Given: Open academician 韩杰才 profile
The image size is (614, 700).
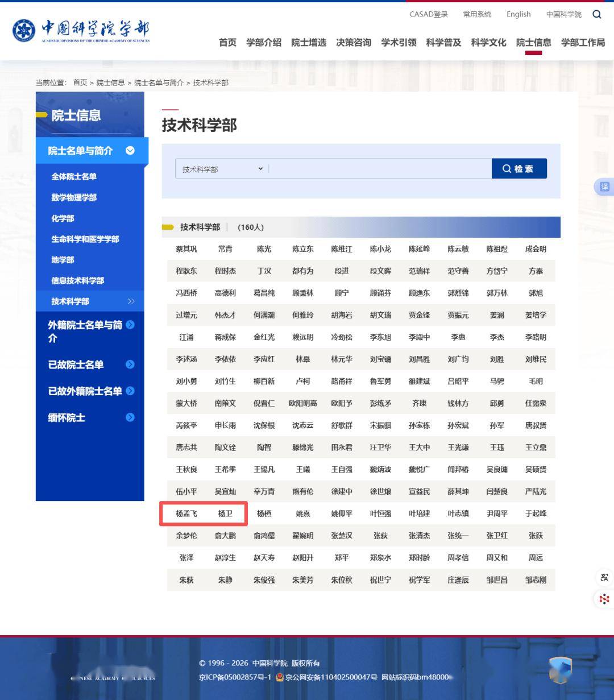Looking at the screenshot, I should click(x=225, y=315).
